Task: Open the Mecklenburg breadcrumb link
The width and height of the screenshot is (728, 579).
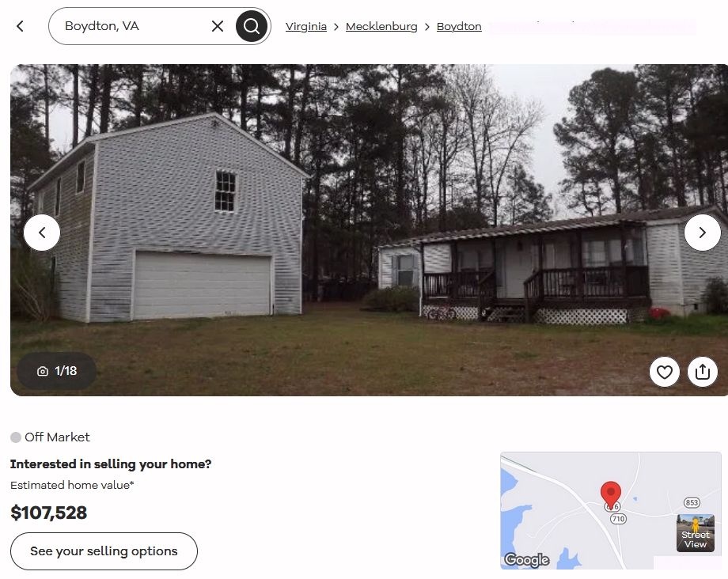Action: click(381, 26)
